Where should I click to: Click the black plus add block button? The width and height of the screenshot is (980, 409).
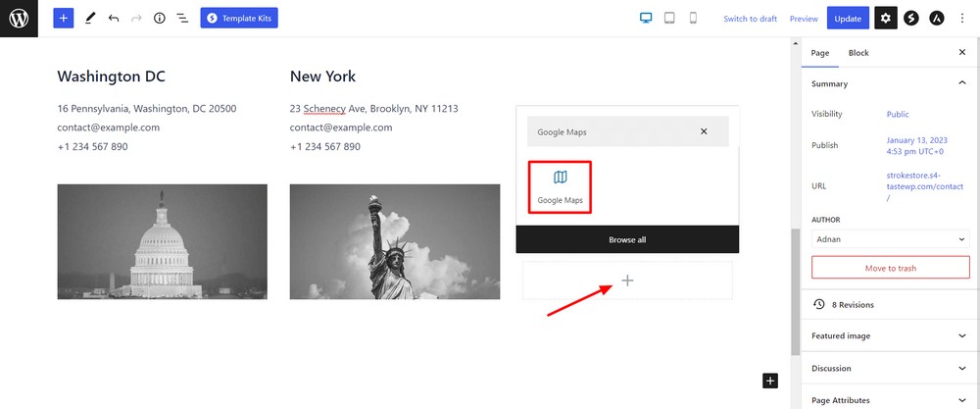click(x=770, y=381)
